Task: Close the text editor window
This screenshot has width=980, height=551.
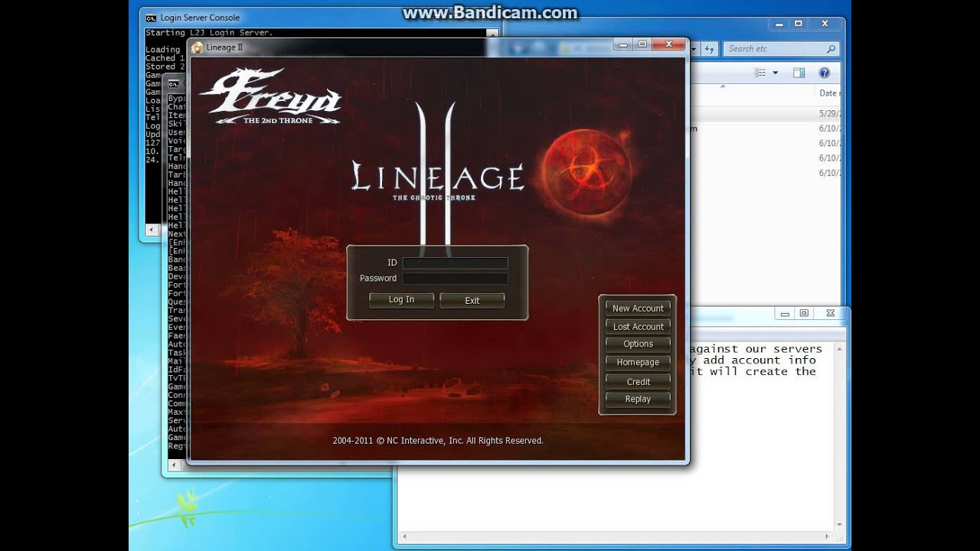Action: (830, 313)
